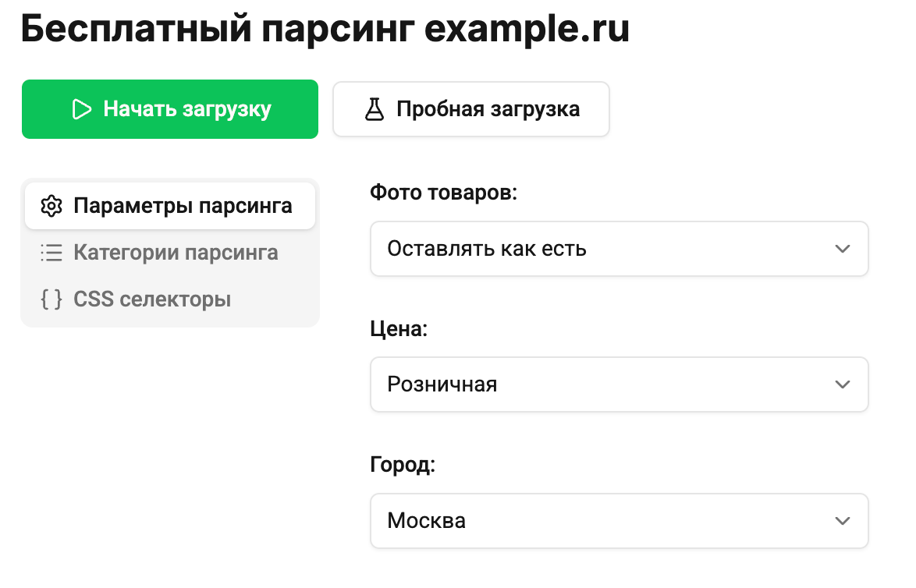Click the chevron in the Москва field
This screenshot has width=916, height=588.
[x=843, y=521]
